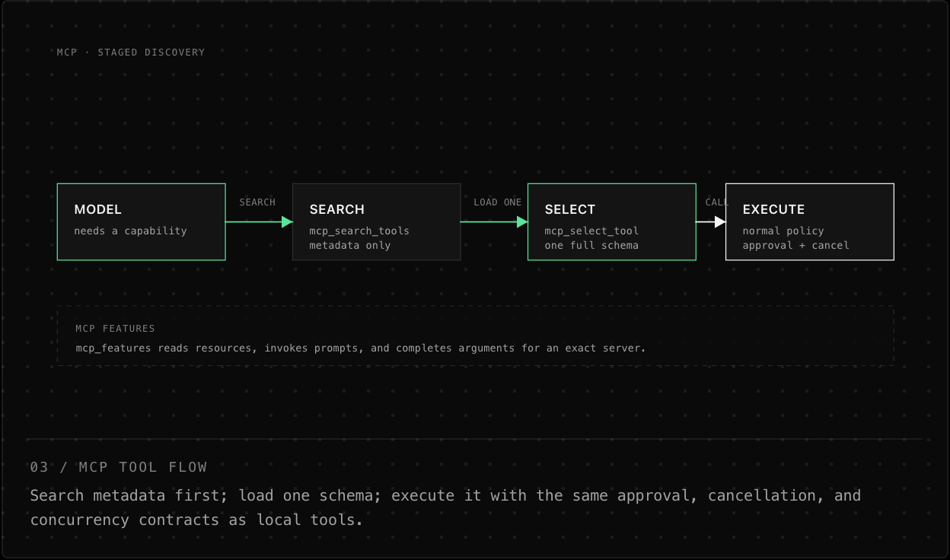Click 'MCP · STAGED DISCOVERY' header text

tap(131, 52)
